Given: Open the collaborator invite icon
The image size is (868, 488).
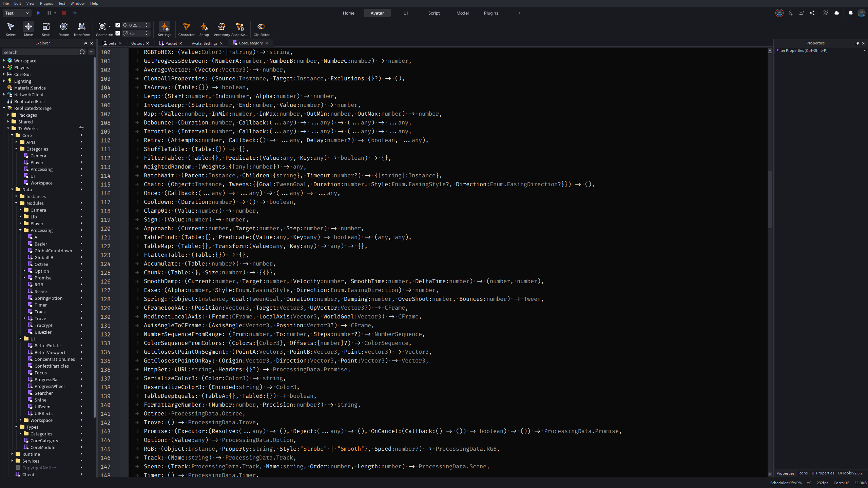Looking at the screenshot, I should click(x=790, y=13).
